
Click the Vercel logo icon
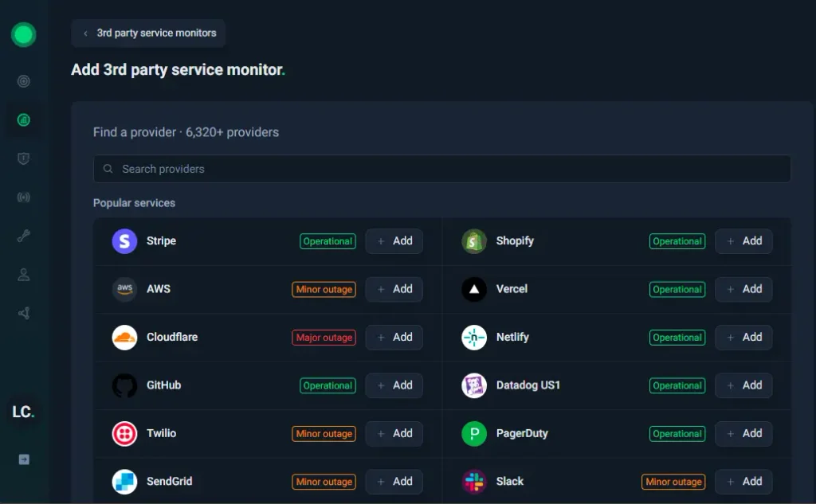pos(474,289)
